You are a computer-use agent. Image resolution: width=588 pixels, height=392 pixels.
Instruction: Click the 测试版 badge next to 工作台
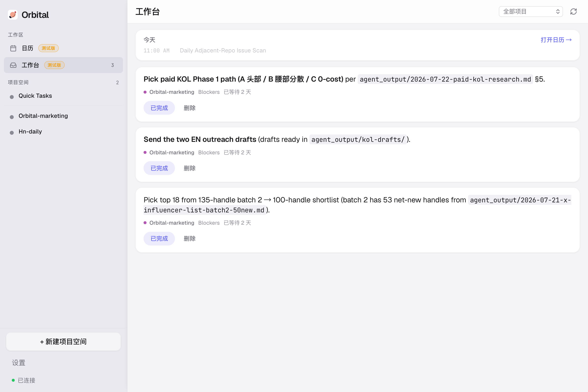(54, 65)
